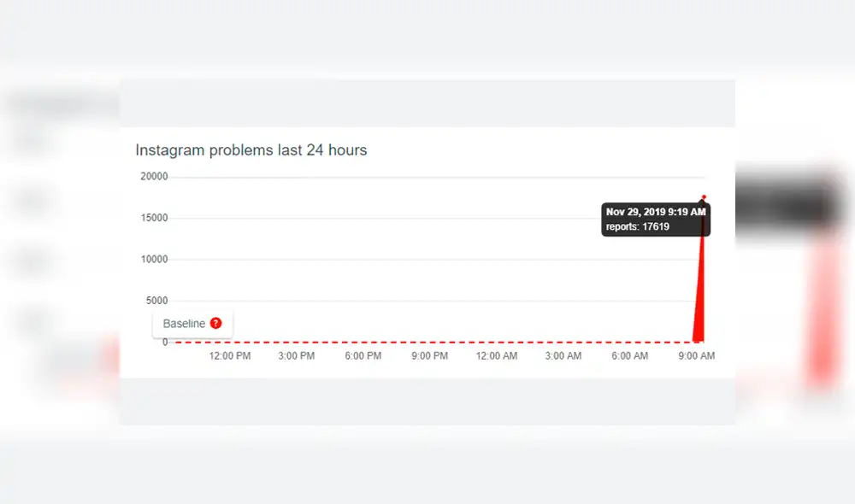Click the 20000 value on the vertical axis

pos(154,177)
